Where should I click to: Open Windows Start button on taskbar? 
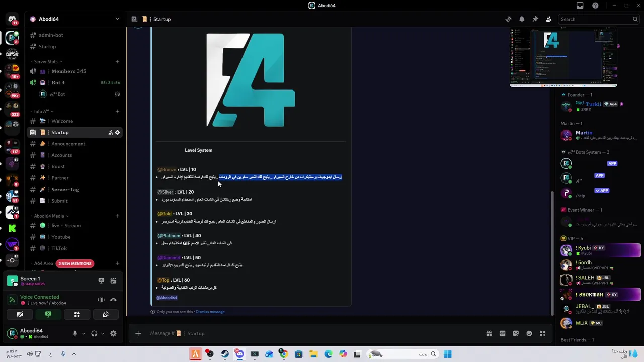pyautogui.click(x=447, y=354)
